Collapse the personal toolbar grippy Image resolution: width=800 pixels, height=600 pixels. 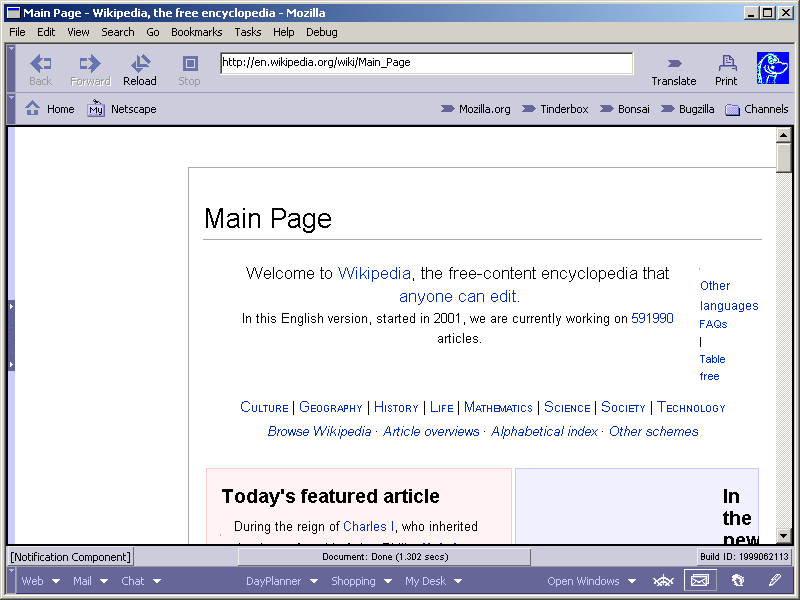pyautogui.click(x=11, y=109)
